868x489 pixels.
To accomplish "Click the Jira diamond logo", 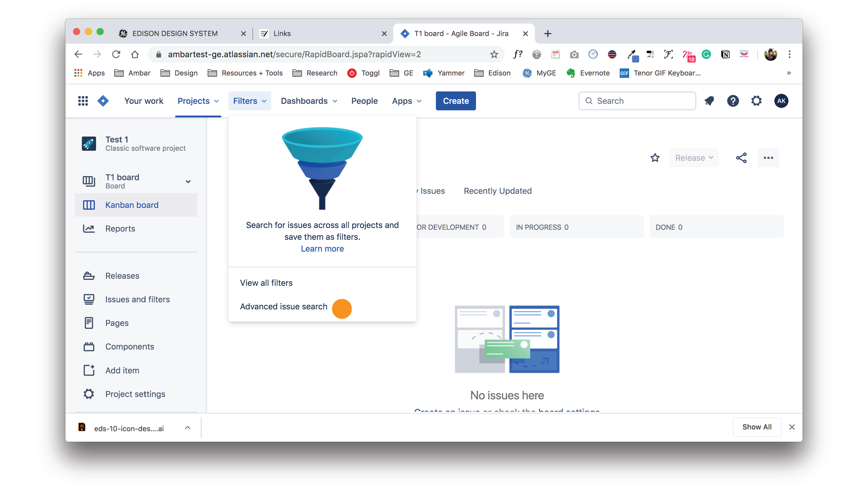I will (103, 101).
